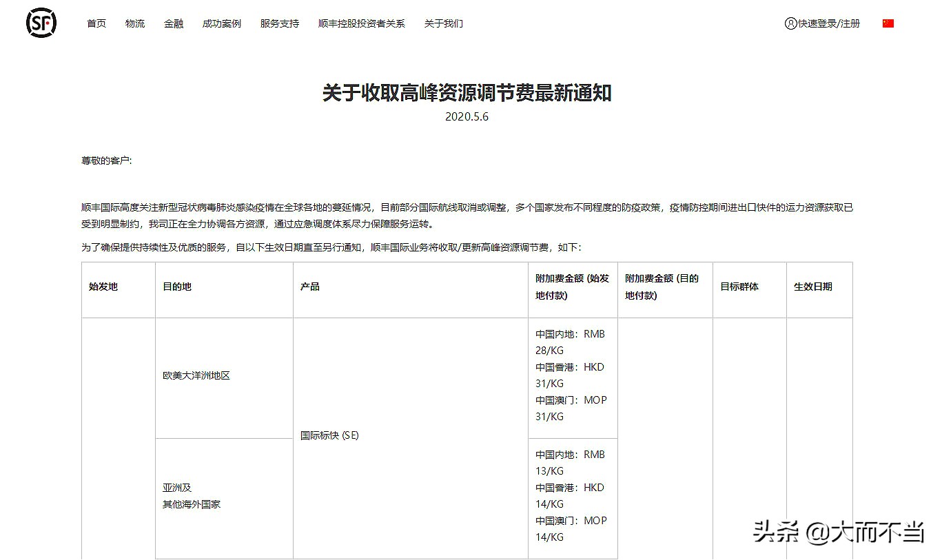Screen dimensions: 942x560
Task: Open 顺丰控股投资者关系 menu item
Action: click(362, 23)
